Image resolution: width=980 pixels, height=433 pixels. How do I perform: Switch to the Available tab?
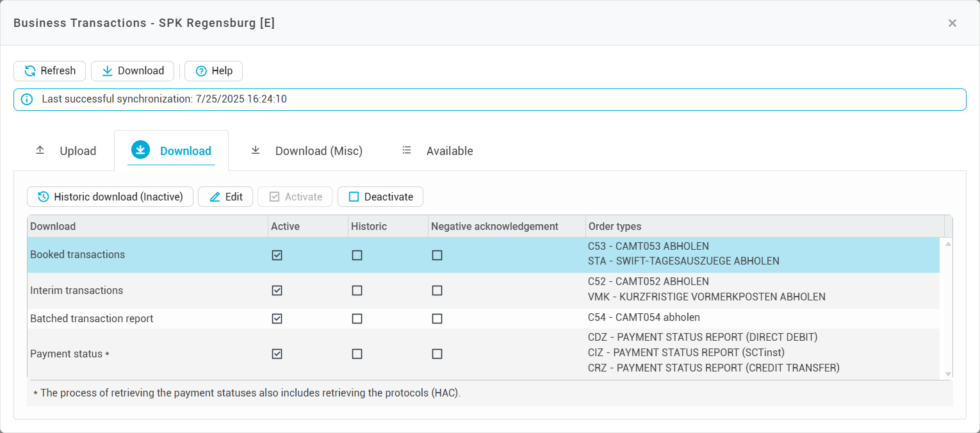437,151
